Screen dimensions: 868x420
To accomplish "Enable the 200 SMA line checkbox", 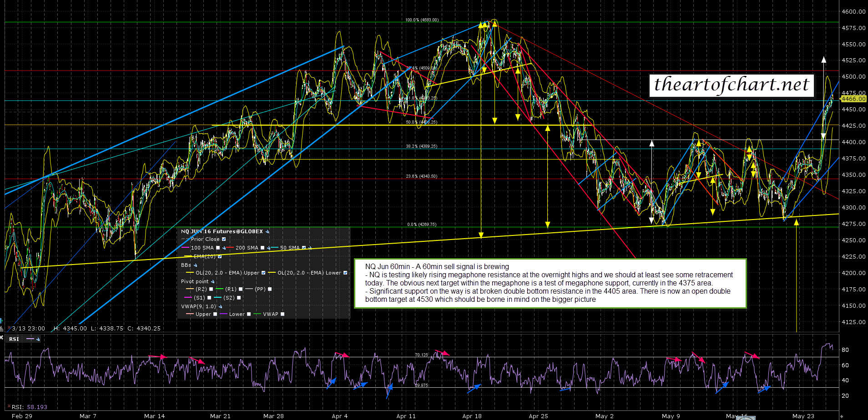I will tap(262, 248).
